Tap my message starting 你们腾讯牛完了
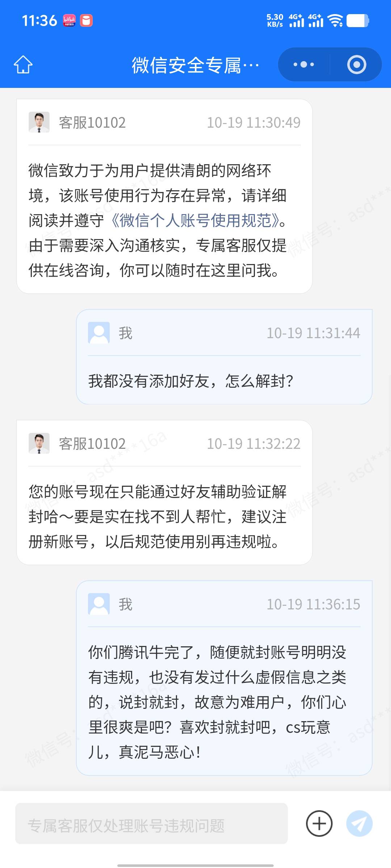This screenshot has height=868, width=391. point(217,702)
